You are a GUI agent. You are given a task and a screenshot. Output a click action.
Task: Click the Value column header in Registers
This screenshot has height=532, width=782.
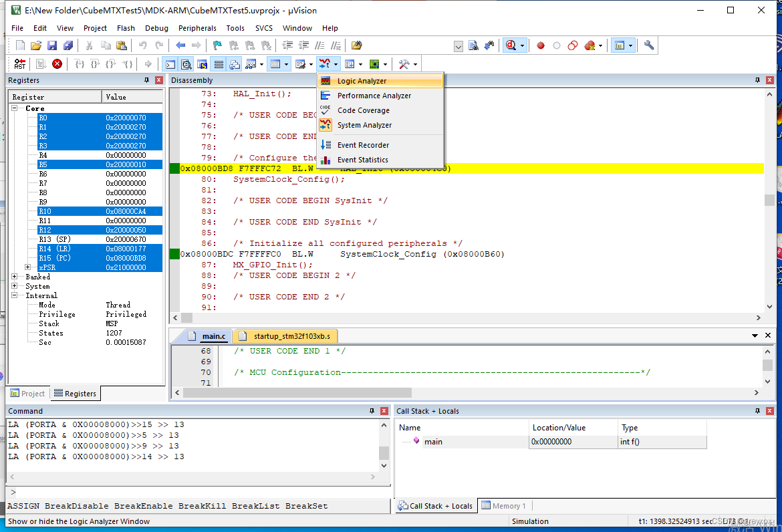point(132,97)
